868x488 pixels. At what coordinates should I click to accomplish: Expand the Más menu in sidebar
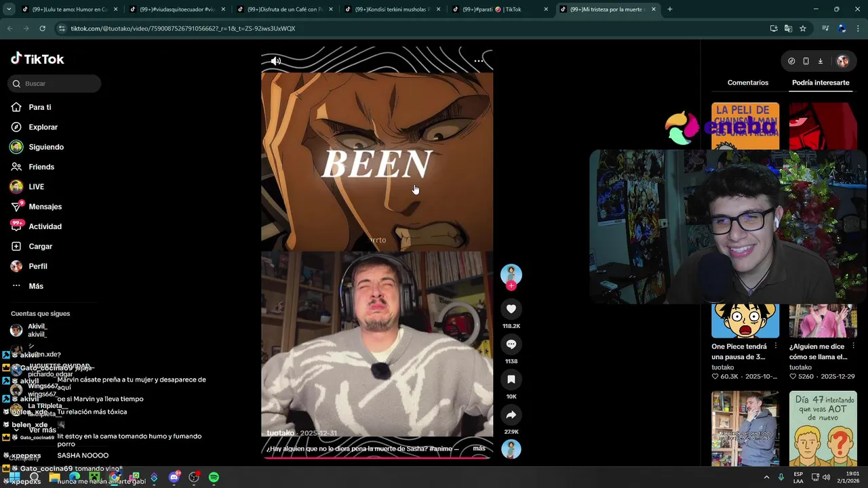click(27, 286)
